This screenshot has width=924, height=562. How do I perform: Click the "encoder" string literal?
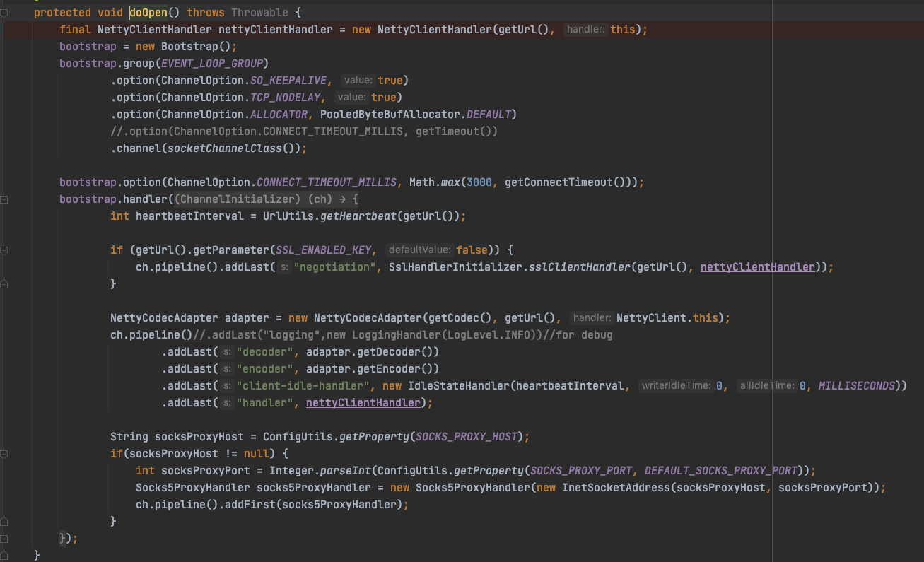pyautogui.click(x=265, y=369)
